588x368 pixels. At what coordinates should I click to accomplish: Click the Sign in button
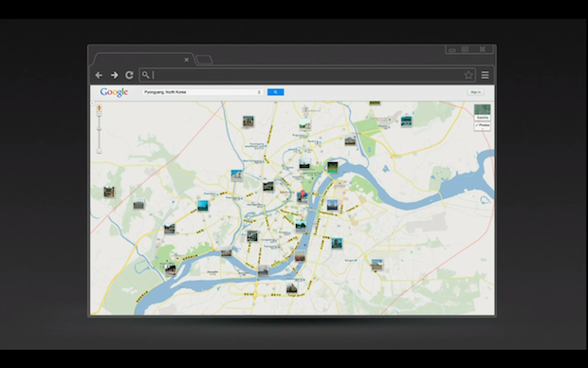475,92
